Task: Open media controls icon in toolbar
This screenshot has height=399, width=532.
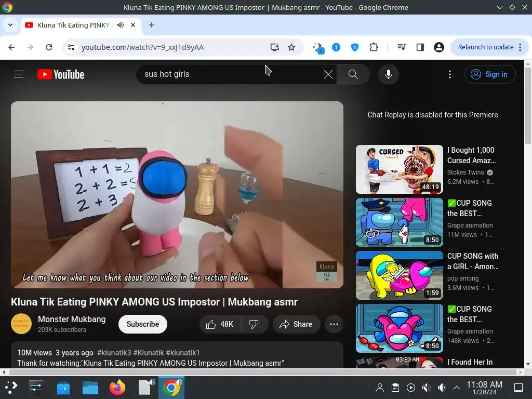Action: (x=402, y=47)
